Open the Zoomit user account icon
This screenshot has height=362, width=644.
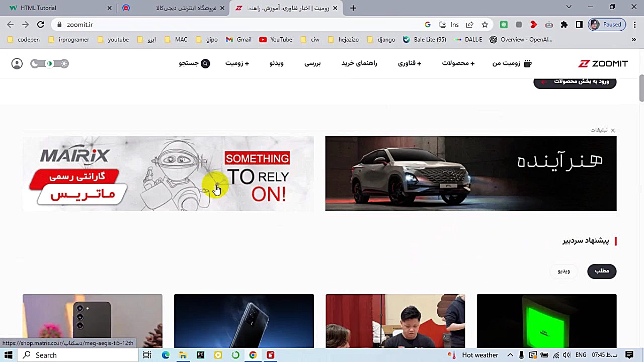(17, 63)
